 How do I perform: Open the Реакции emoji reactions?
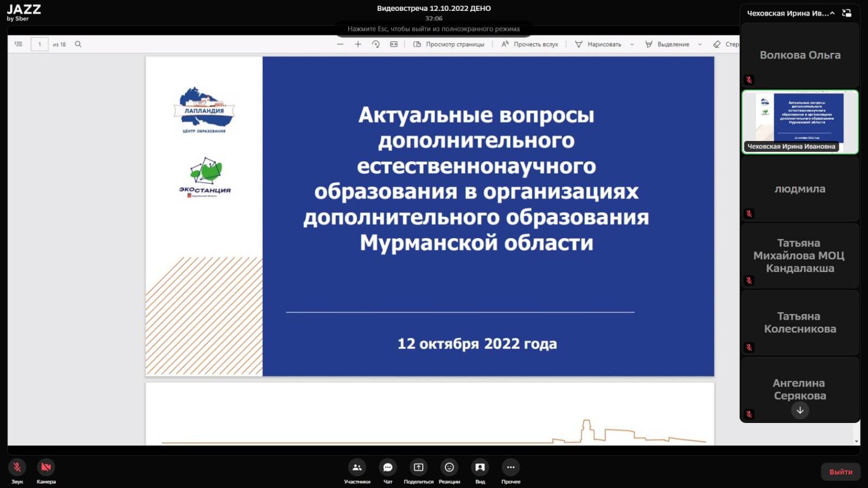[x=449, y=467]
